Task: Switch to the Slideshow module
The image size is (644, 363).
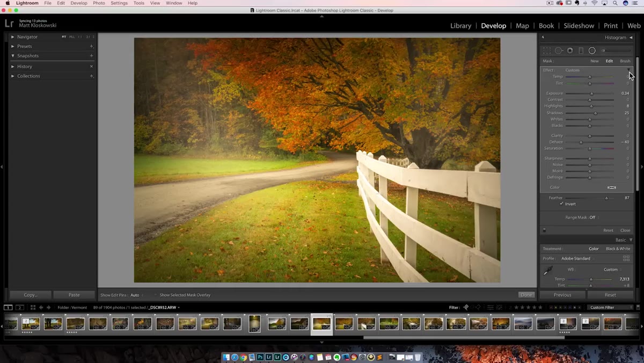Action: coord(579,26)
